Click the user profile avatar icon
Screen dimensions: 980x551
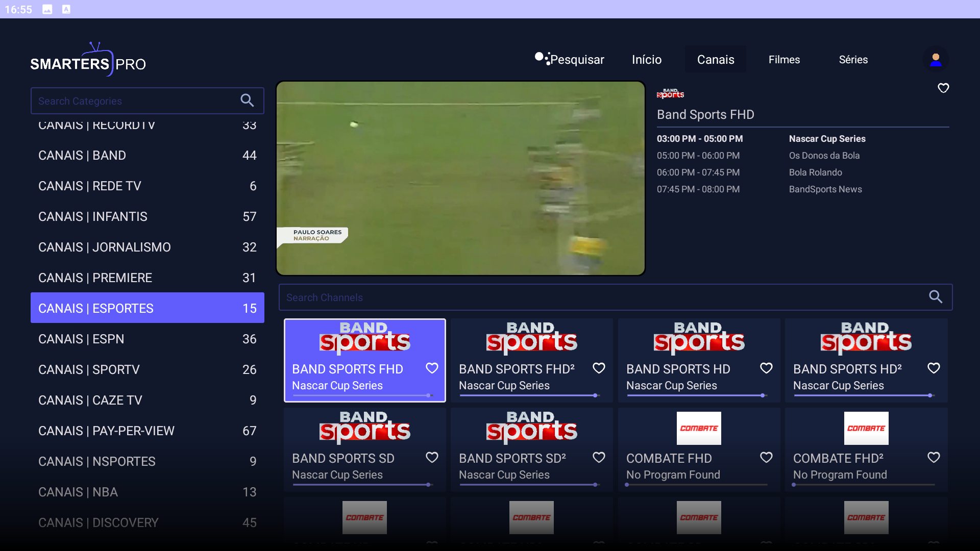(936, 60)
